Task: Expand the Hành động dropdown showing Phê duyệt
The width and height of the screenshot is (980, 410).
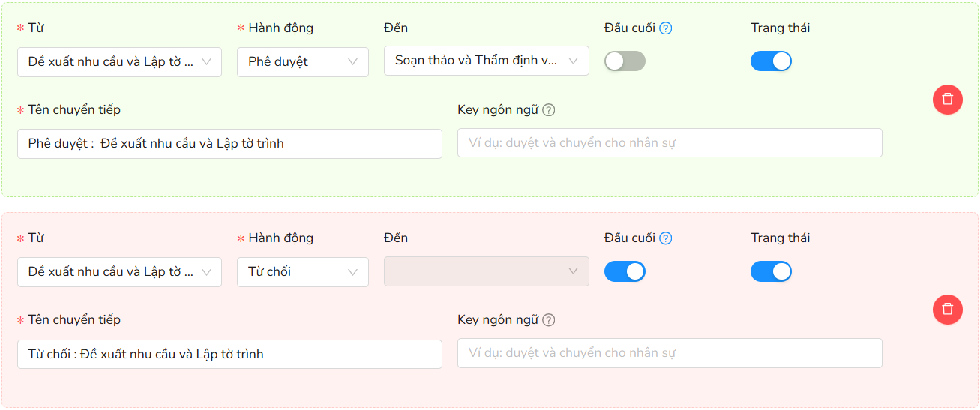Action: coord(303,62)
